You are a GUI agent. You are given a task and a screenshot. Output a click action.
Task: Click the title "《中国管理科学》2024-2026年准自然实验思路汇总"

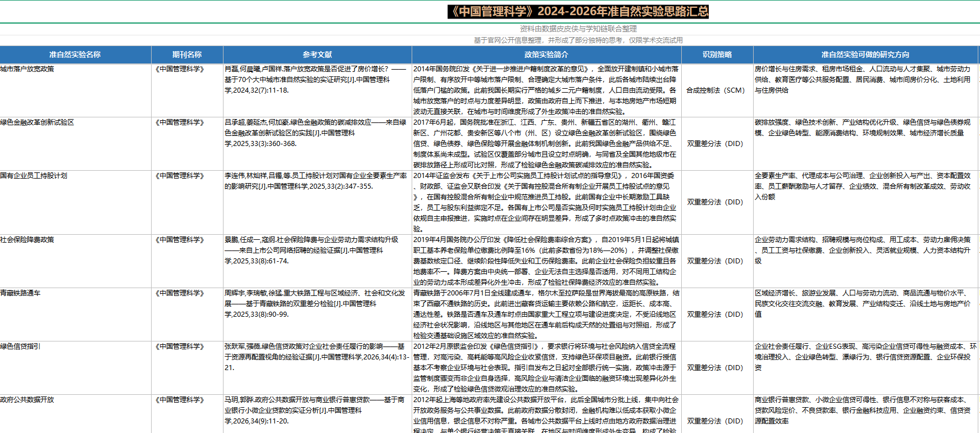[578, 12]
